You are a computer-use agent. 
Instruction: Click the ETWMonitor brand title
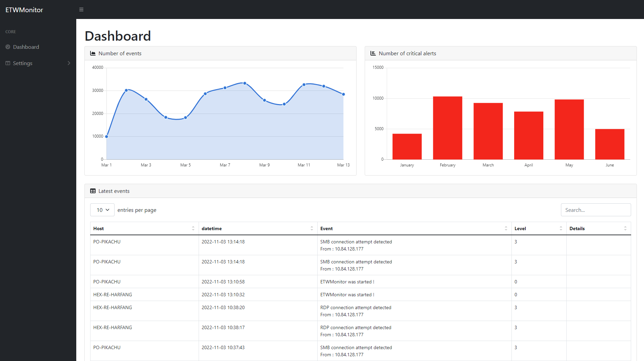(24, 10)
